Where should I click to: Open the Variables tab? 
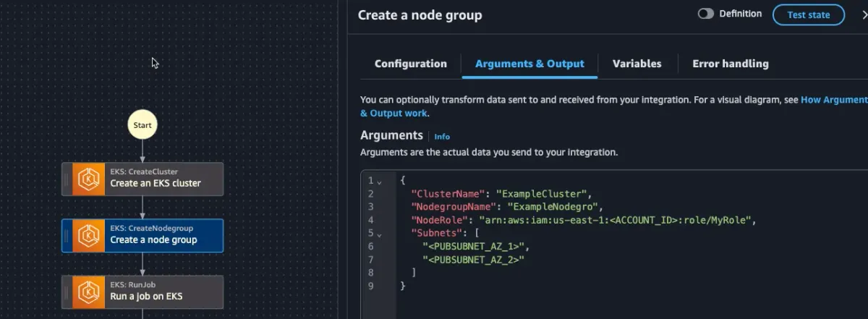pyautogui.click(x=637, y=64)
